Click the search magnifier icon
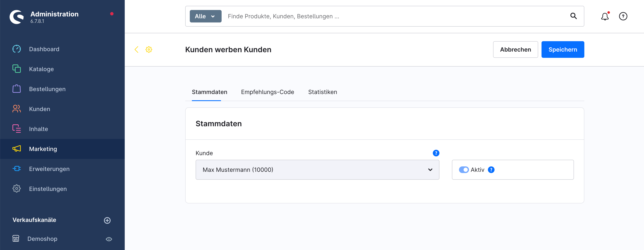644x250 pixels. pyautogui.click(x=573, y=16)
